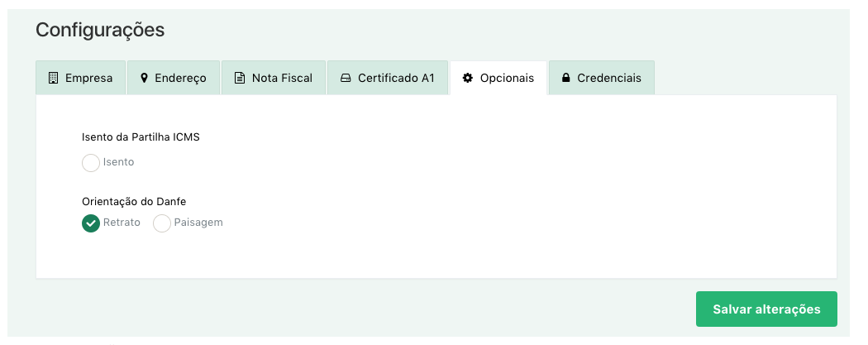This screenshot has height=345, width=868.
Task: Click the building icon on Empresa tab
Action: [x=54, y=78]
